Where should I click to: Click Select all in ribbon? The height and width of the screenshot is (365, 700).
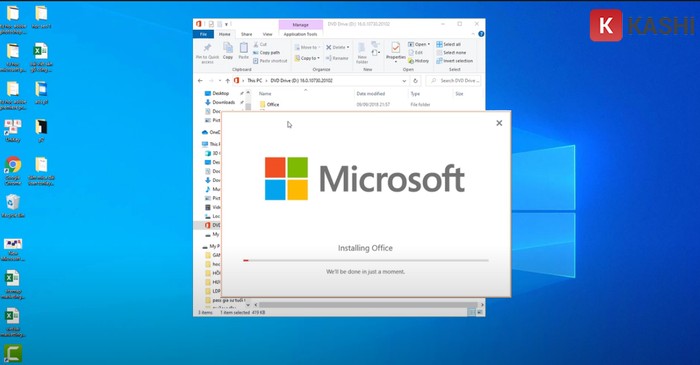pos(449,44)
